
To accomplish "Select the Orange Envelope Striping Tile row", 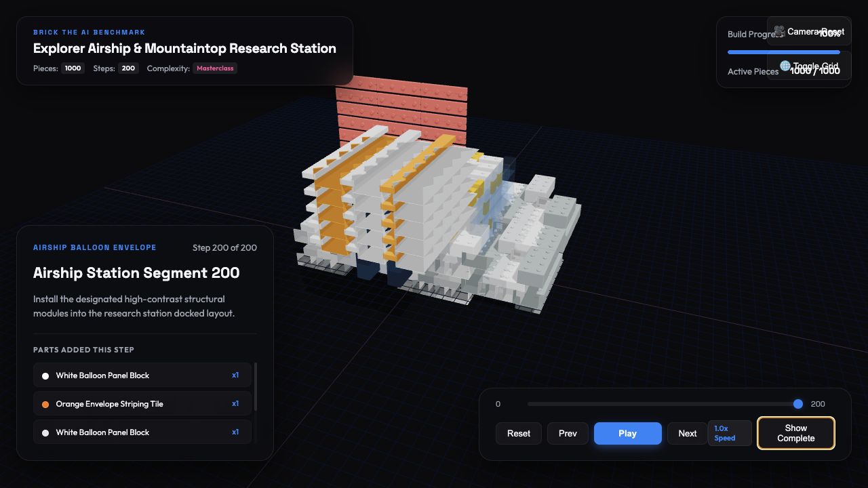I will point(142,404).
